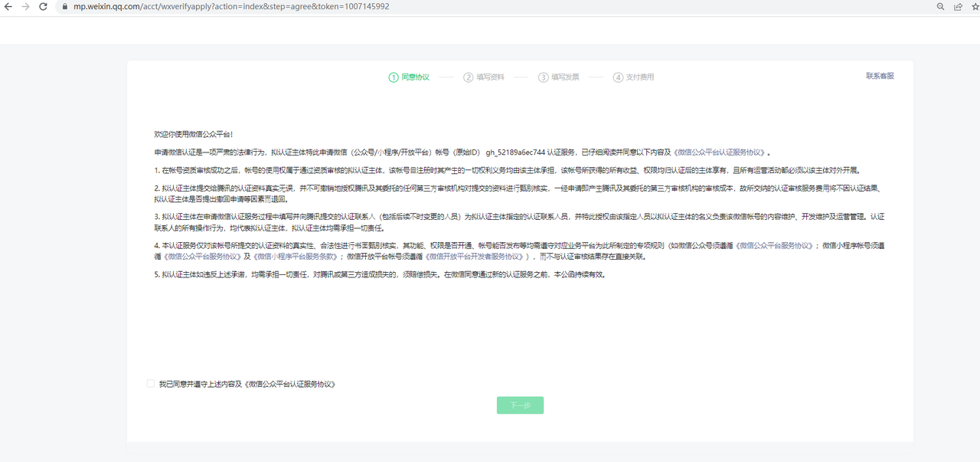Screen dimensions: 980x462
Task: Select step 2 填写资料 in progress bar
Action: [484, 77]
